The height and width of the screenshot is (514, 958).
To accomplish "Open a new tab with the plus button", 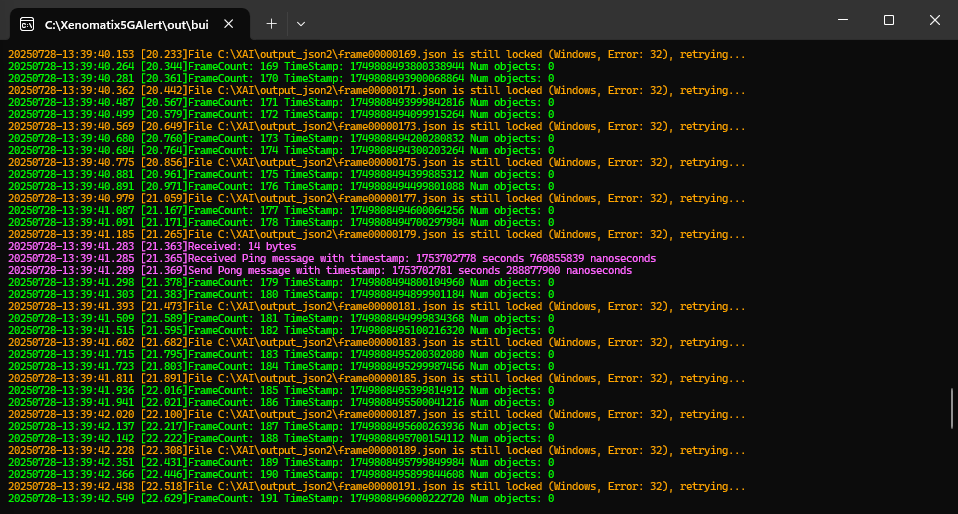I will pyautogui.click(x=271, y=22).
